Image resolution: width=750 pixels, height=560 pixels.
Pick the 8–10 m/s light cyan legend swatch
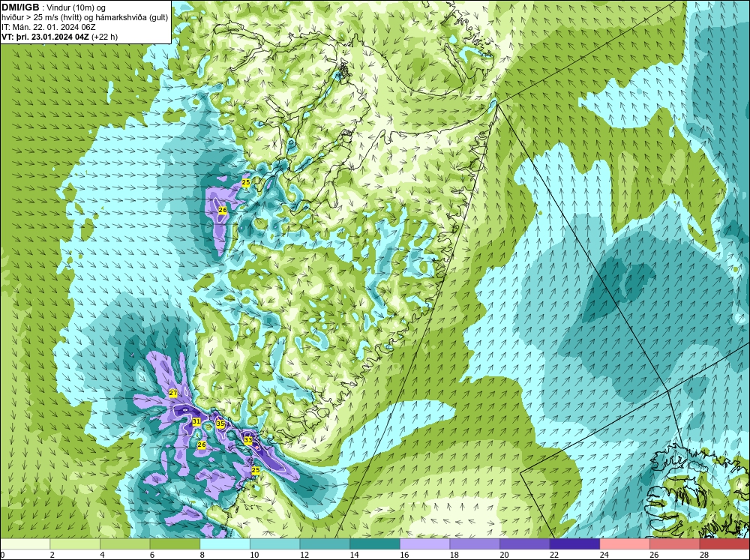click(x=225, y=544)
